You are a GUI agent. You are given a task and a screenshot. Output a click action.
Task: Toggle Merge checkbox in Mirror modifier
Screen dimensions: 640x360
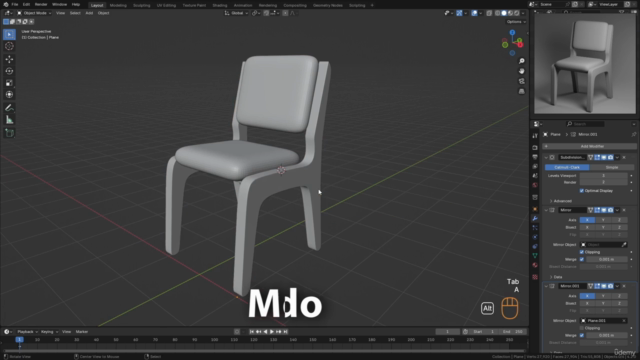click(x=582, y=259)
